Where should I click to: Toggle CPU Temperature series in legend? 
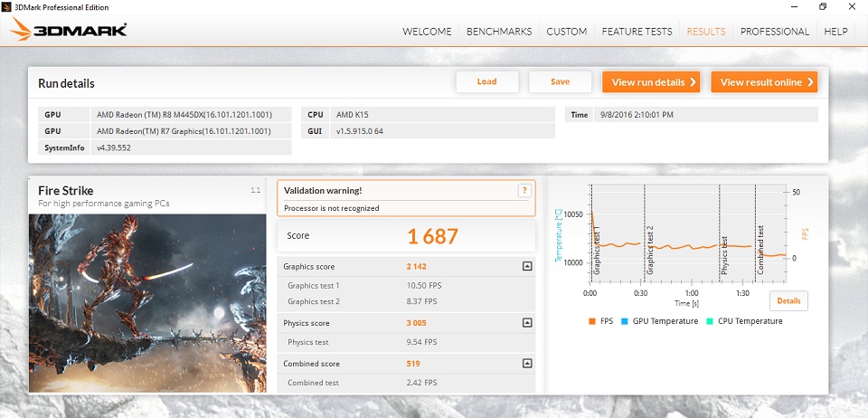tap(745, 321)
